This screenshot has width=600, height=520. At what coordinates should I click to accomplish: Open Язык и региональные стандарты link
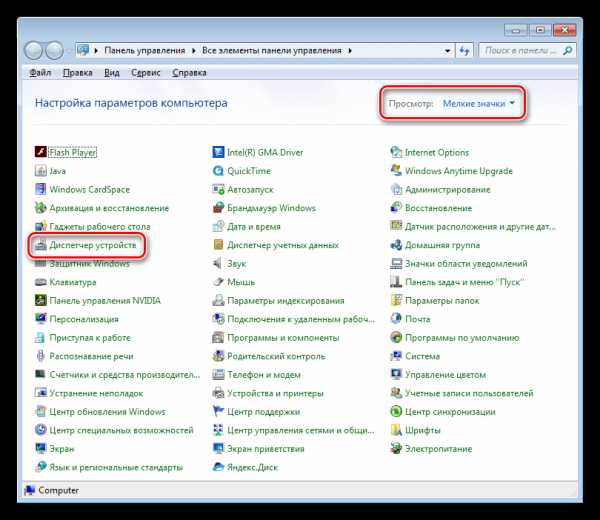tap(116, 467)
